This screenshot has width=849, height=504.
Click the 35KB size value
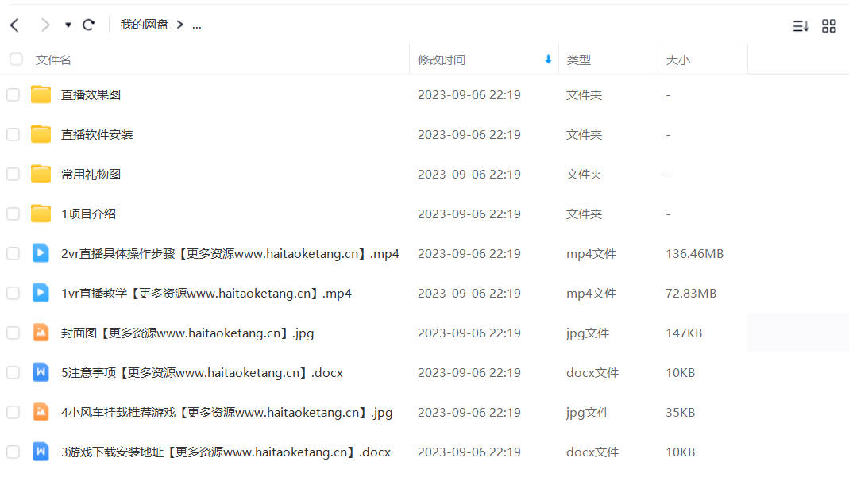click(680, 413)
